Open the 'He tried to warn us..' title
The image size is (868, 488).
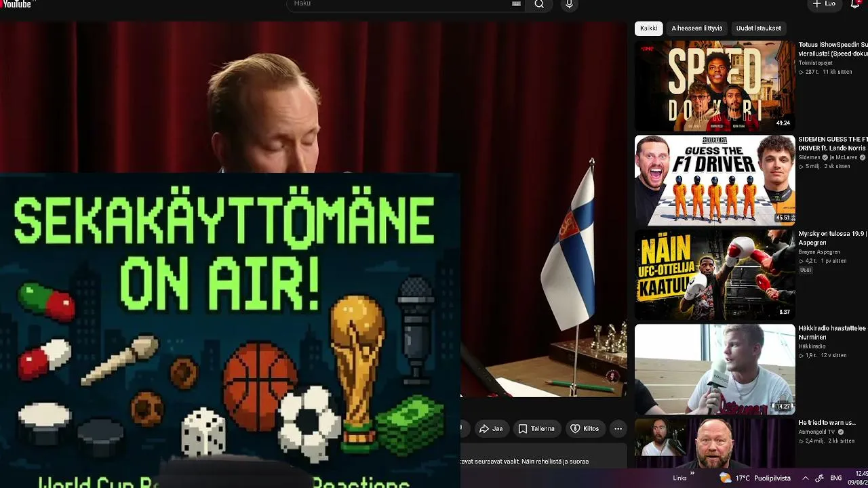pyautogui.click(x=827, y=423)
